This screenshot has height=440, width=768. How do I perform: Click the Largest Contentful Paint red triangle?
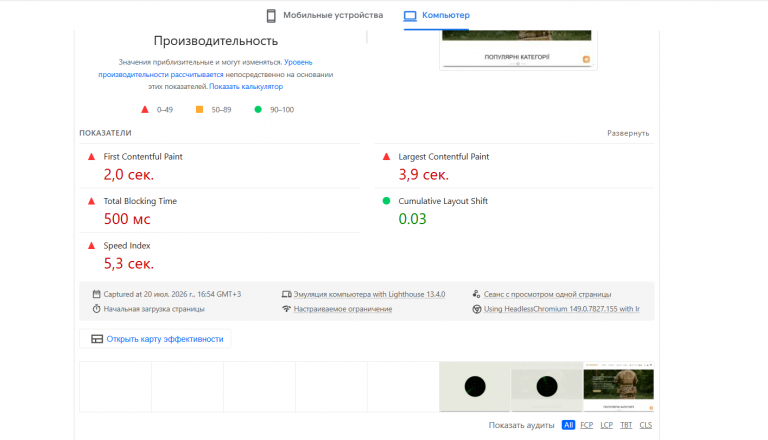tap(386, 157)
